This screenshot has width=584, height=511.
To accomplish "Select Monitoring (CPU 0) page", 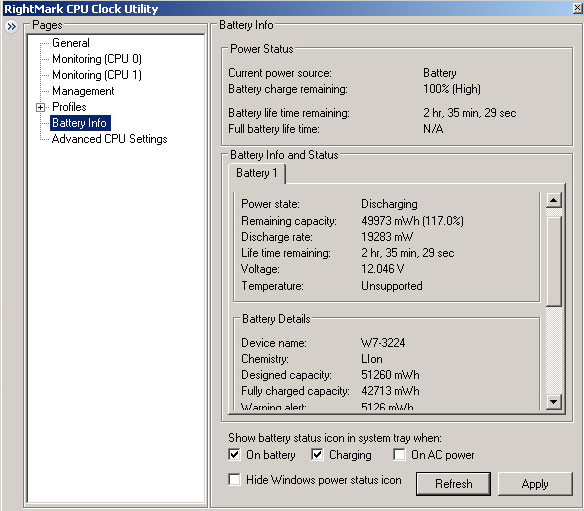I will (97, 59).
